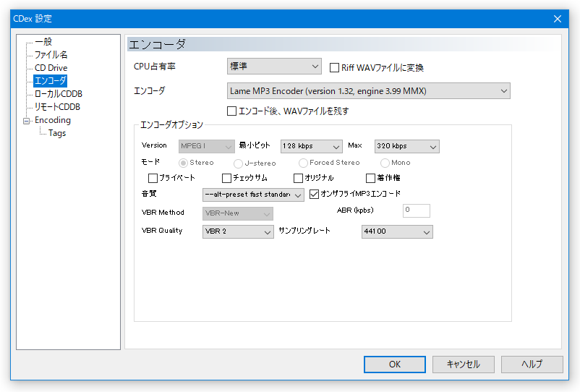Uncheck オンザフライMP3エンコード checkbox
580x392 pixels.
click(x=314, y=194)
